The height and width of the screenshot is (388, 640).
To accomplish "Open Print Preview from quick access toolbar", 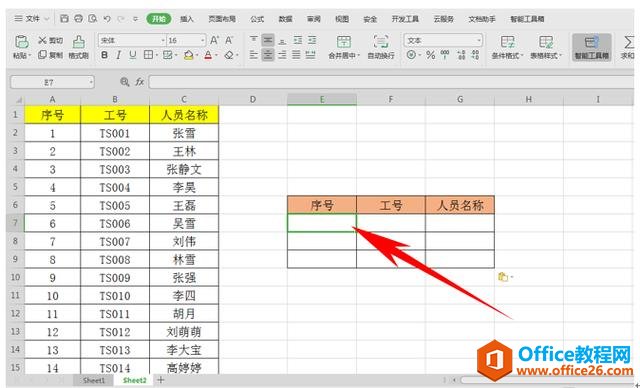I will (x=93, y=19).
